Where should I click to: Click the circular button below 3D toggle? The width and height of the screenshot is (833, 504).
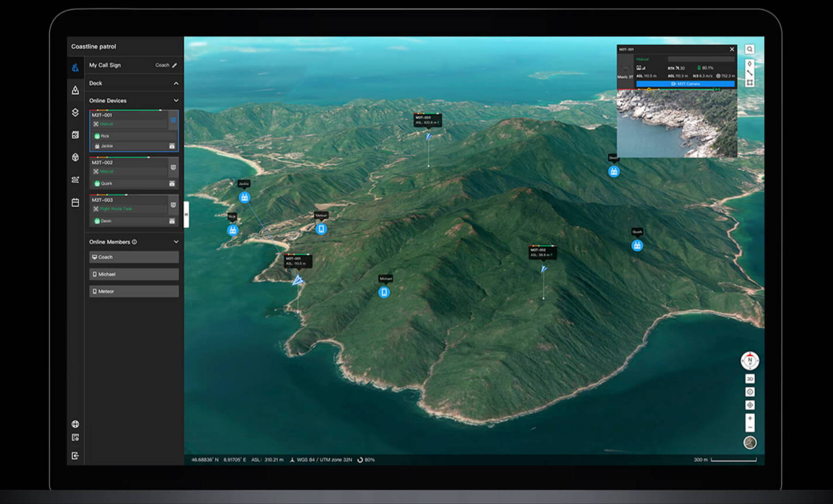tap(750, 392)
